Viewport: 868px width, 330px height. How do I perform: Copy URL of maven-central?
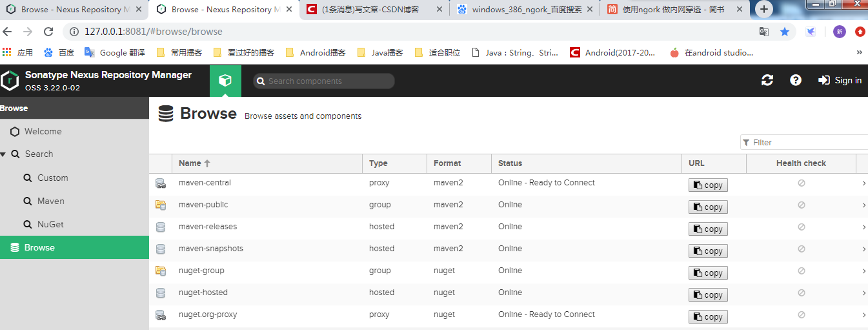click(708, 185)
